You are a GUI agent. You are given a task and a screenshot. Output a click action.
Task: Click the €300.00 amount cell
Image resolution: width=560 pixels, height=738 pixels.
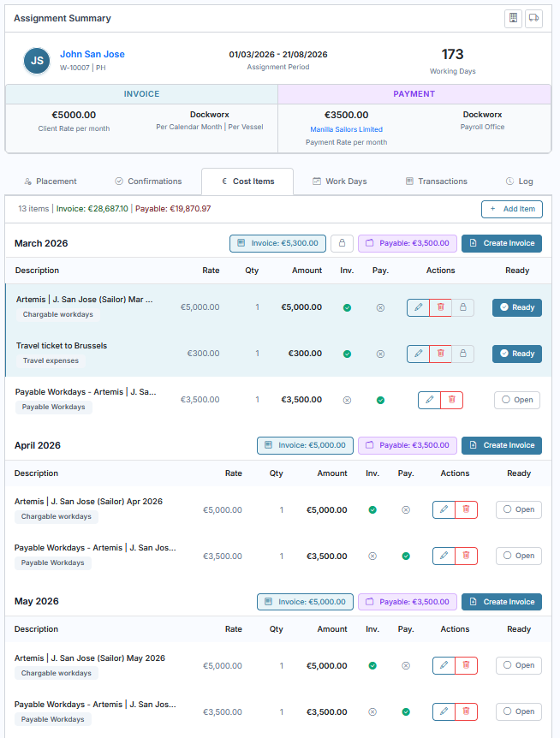pos(305,354)
